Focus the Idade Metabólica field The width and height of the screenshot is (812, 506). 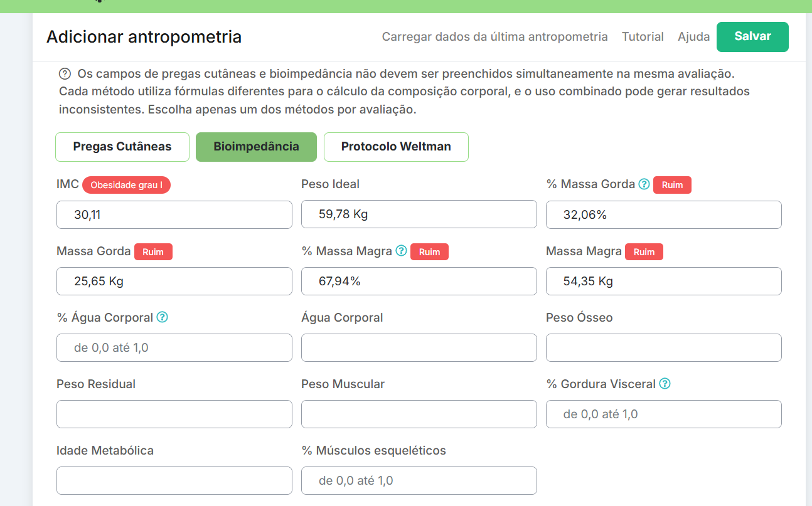[174, 480]
